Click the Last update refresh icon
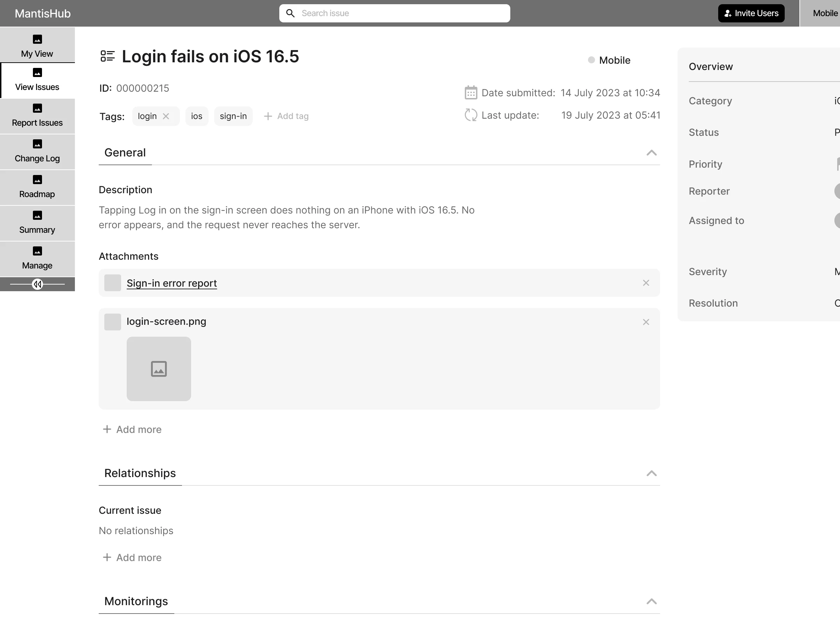 [471, 115]
